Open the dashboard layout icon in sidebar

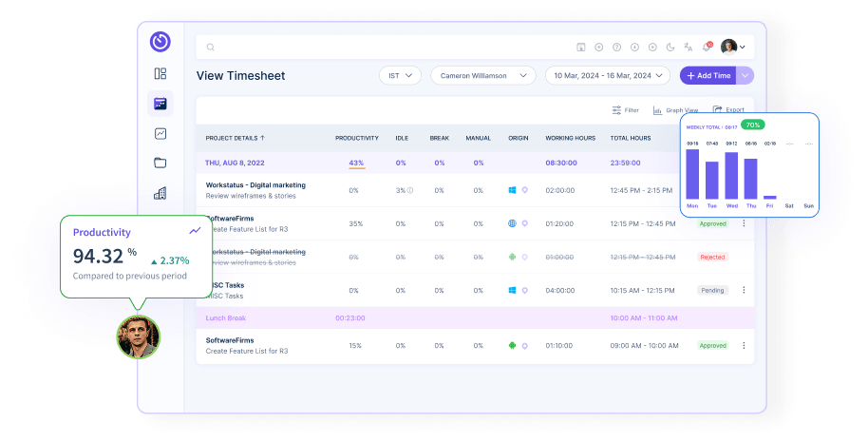[x=160, y=73]
